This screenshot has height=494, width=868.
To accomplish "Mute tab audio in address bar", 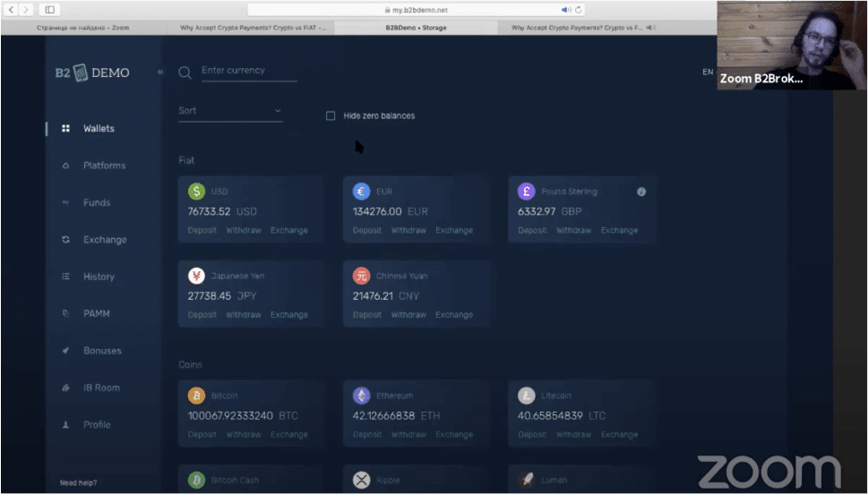I will 566,10.
